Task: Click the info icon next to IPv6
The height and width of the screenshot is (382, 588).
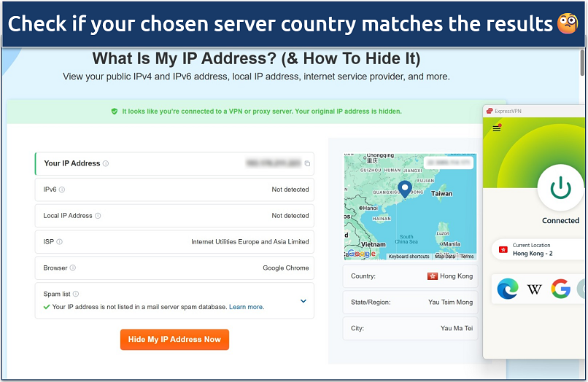Action: (62, 190)
